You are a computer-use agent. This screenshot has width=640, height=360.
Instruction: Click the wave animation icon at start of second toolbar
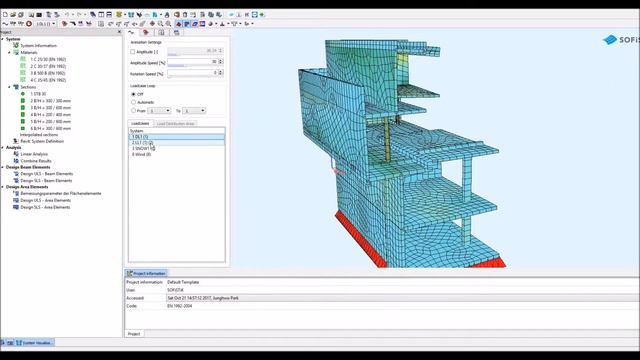pos(5,24)
